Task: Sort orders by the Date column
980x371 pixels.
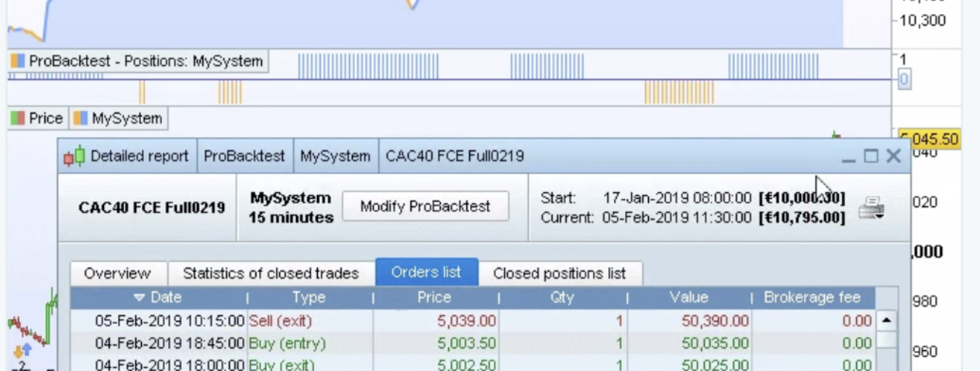Action: pyautogui.click(x=158, y=298)
